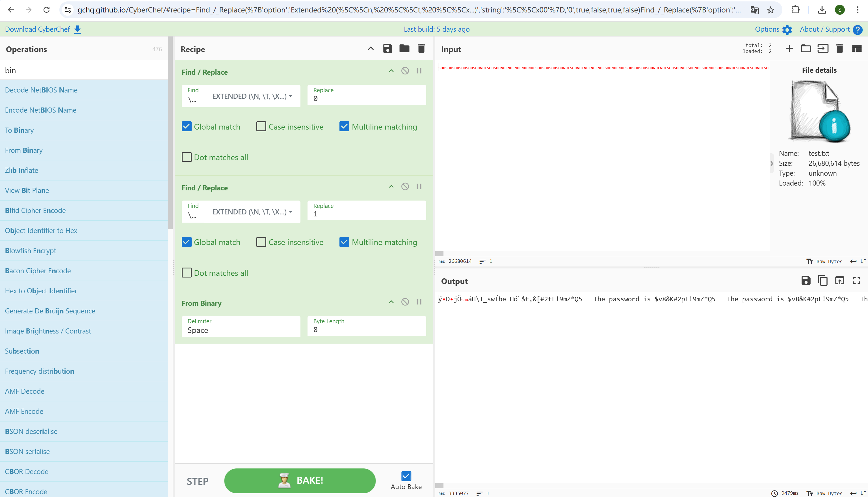868x497 pixels.
Task: Copy raw output to clipboard icon
Action: pos(823,281)
